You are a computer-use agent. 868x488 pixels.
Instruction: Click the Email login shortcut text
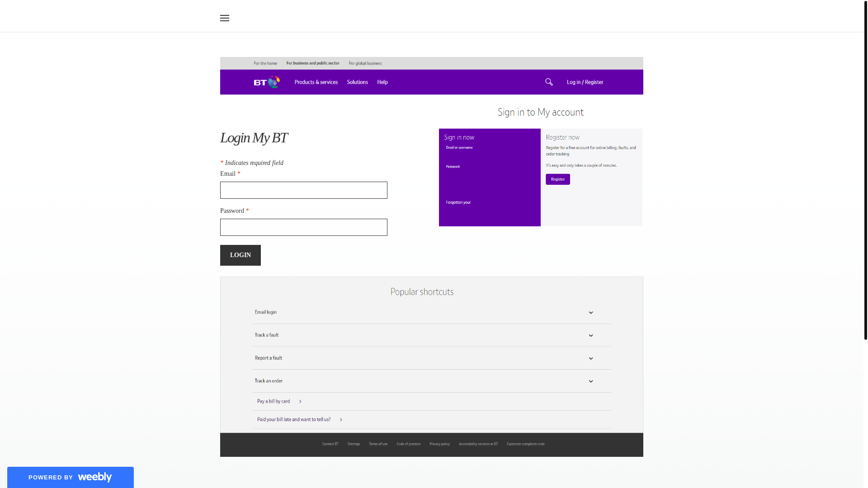point(266,312)
